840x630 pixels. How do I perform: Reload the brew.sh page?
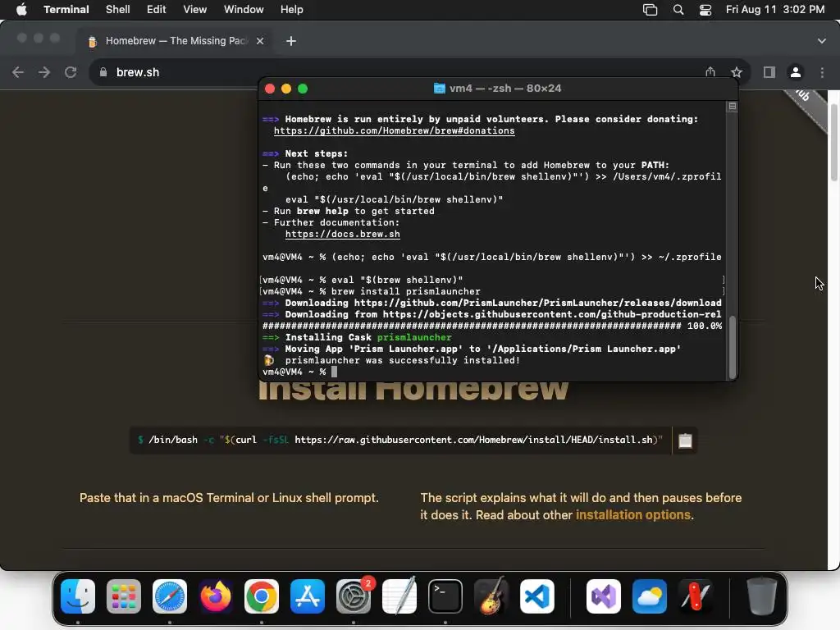pos(71,72)
